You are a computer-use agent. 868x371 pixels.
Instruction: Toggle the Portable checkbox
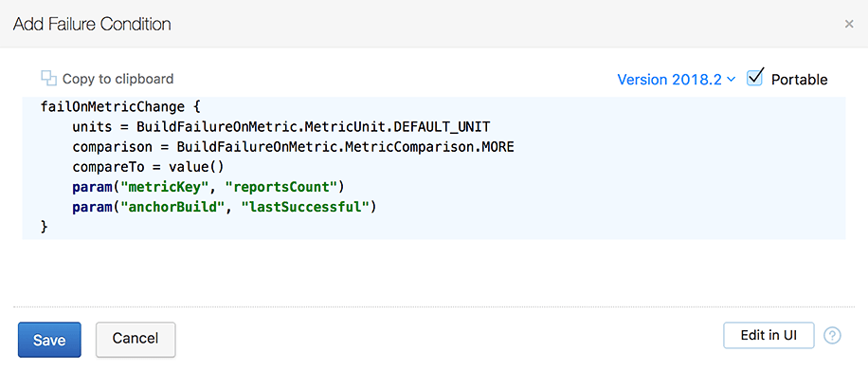[x=755, y=78]
